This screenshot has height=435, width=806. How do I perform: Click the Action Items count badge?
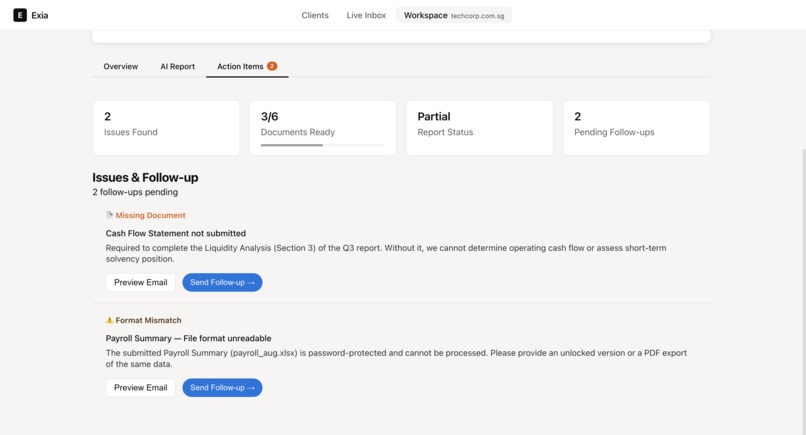(272, 66)
